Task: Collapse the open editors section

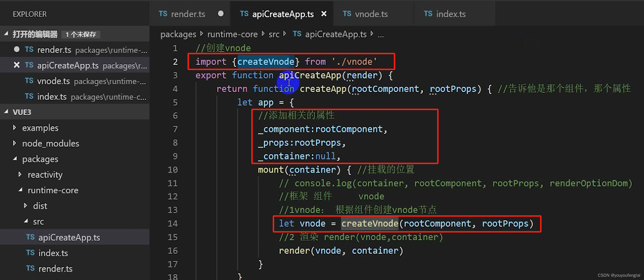Action: point(6,34)
